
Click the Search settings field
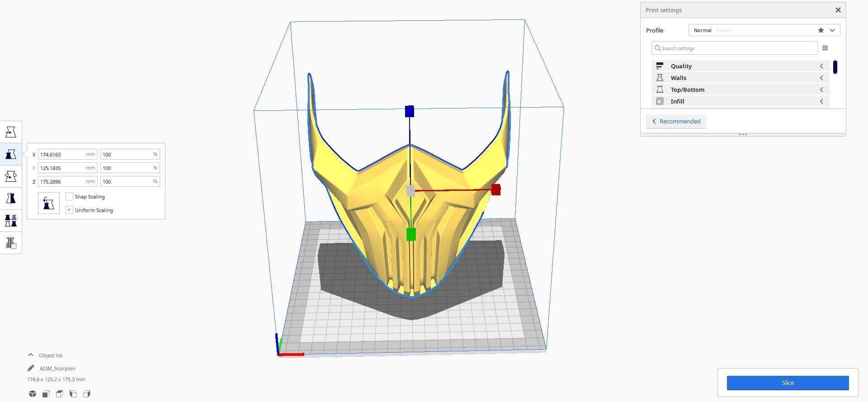[x=735, y=48]
